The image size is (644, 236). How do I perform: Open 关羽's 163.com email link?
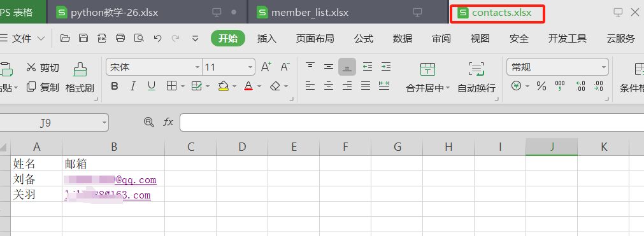pos(108,195)
